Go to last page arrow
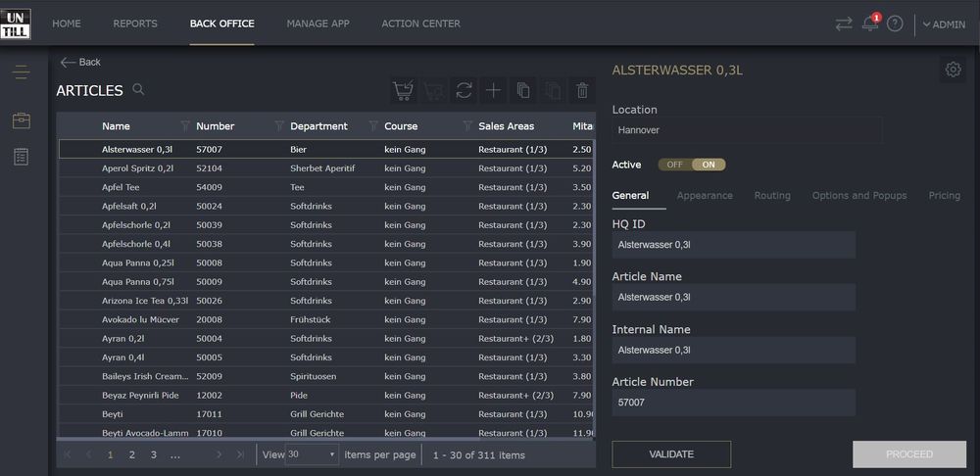This screenshot has height=476, width=980. click(241, 454)
